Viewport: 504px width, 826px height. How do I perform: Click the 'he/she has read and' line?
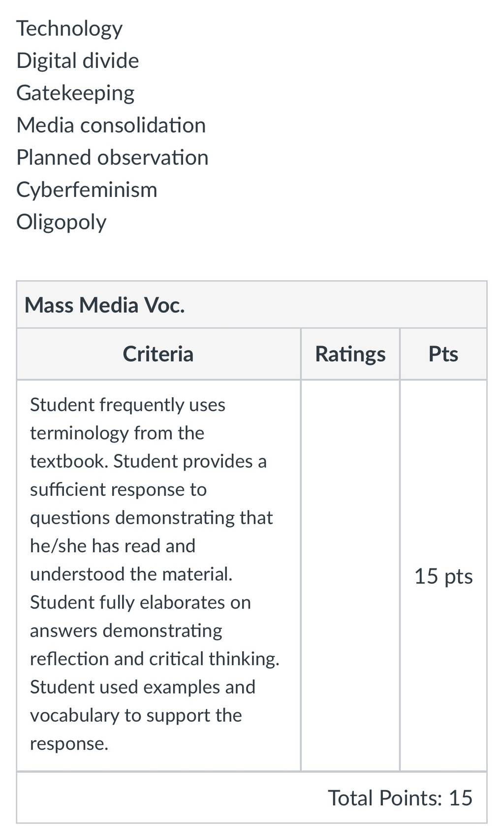pos(113,546)
